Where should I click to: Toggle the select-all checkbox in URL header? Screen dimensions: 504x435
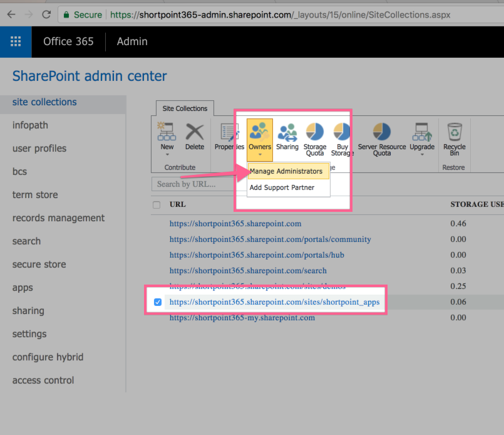tap(156, 204)
